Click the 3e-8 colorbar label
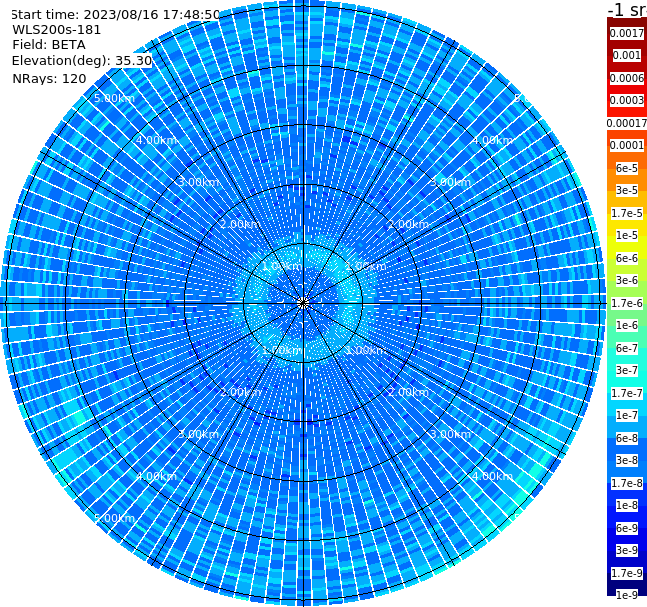 [x=627, y=460]
